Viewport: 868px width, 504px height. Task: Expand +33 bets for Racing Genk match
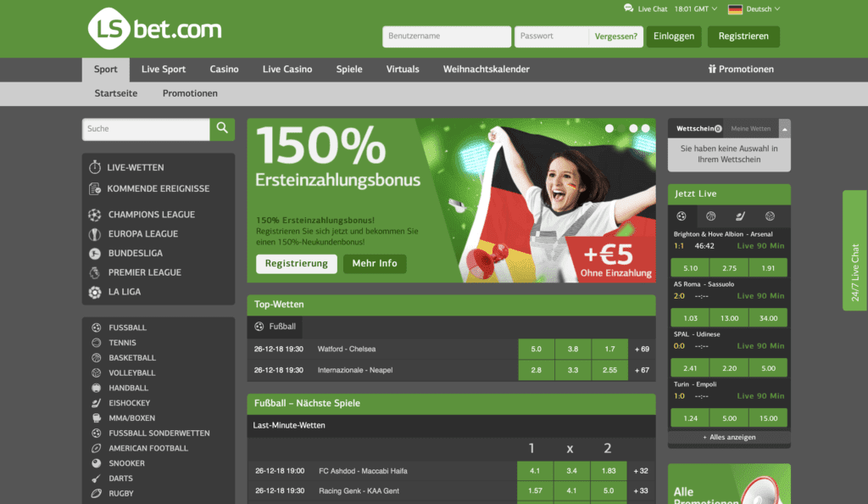(641, 490)
